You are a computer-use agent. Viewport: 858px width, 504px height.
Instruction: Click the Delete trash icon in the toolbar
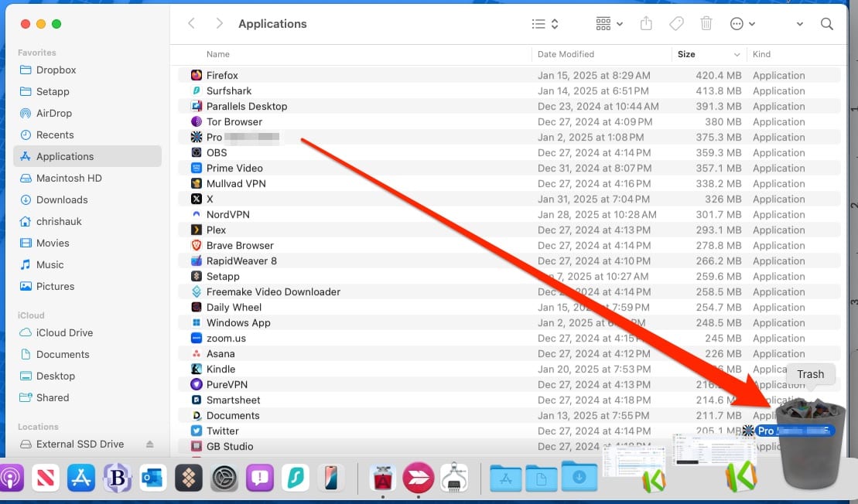tap(706, 23)
